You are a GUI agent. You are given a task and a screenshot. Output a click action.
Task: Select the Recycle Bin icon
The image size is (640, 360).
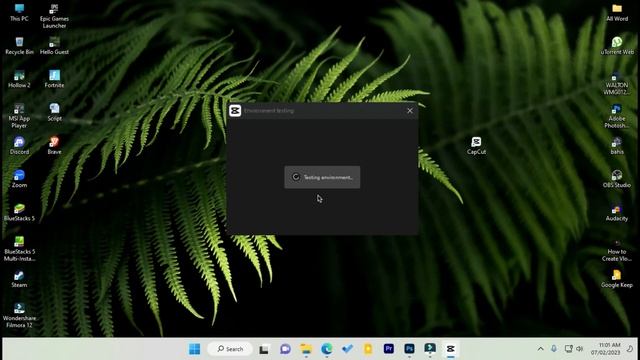pyautogui.click(x=19, y=46)
